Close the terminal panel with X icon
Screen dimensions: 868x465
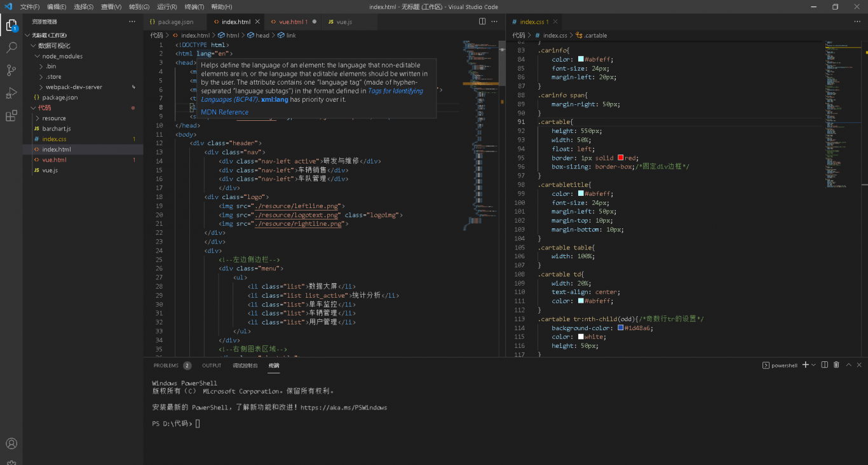(x=860, y=365)
